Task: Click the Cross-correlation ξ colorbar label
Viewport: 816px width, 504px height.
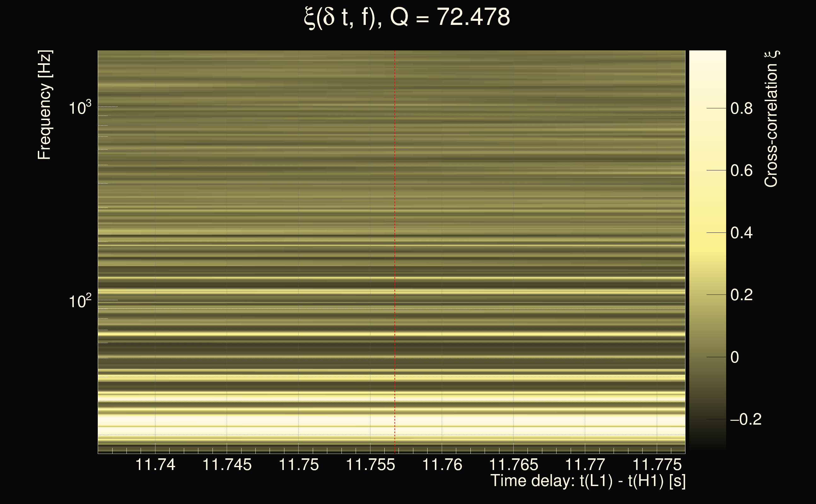Action: [x=771, y=119]
